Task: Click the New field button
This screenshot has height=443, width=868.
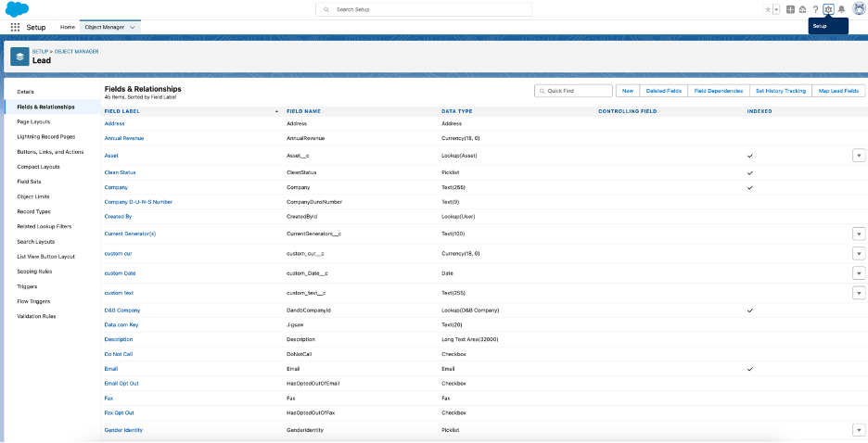Action: pos(628,91)
